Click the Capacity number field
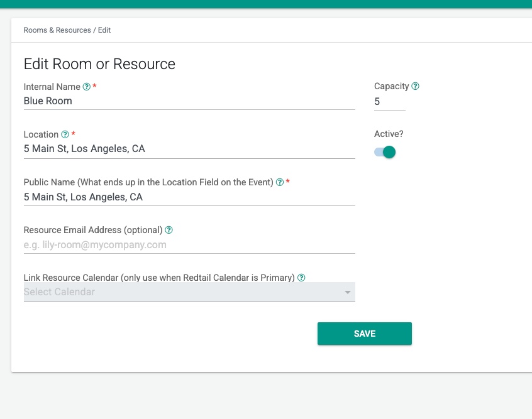The width and height of the screenshot is (532, 419). click(x=389, y=101)
